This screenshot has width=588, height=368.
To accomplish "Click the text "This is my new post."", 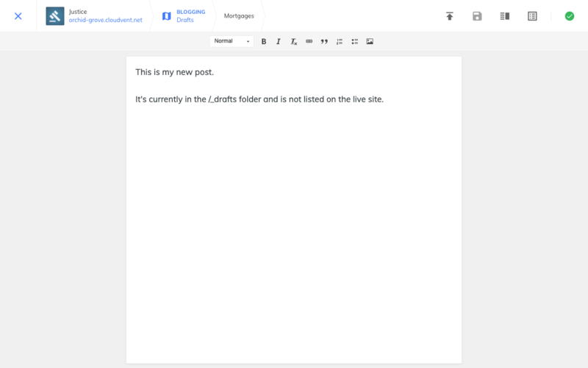I will 174,72.
